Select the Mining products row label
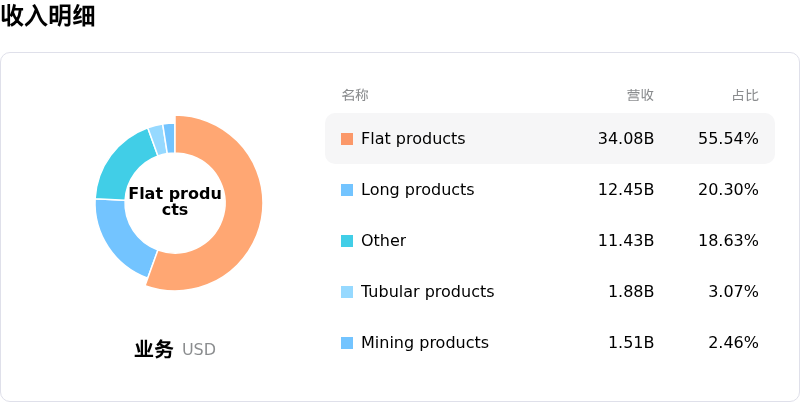 point(424,343)
